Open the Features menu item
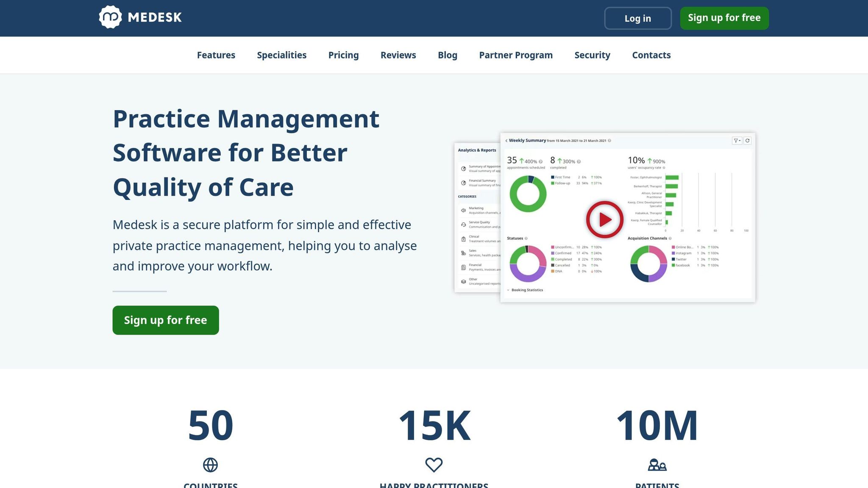Viewport: 868px width, 488px height. [216, 55]
